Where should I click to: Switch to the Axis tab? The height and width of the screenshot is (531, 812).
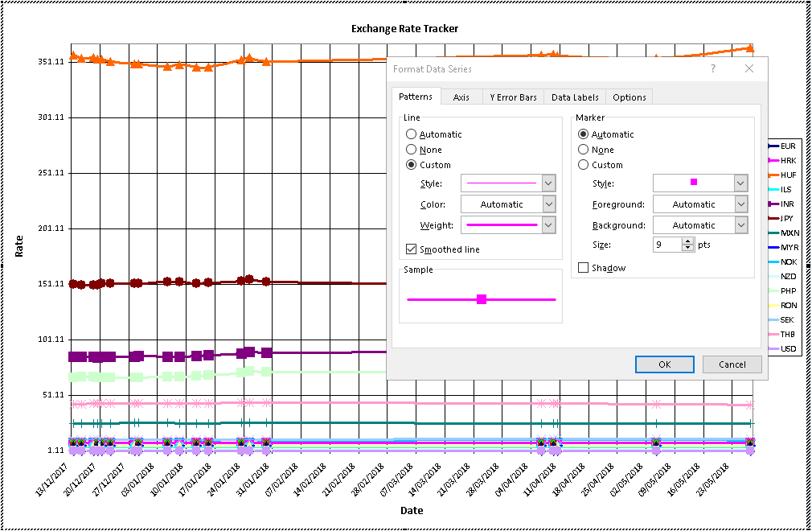point(461,97)
